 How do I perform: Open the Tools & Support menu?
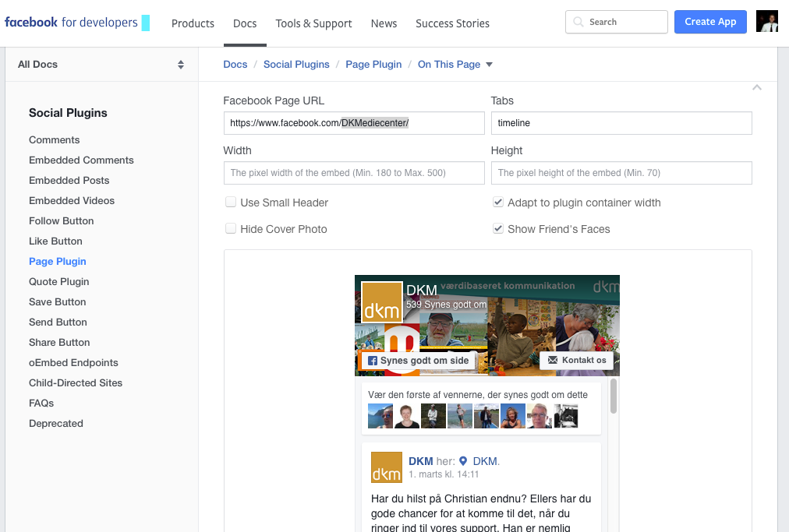(x=313, y=23)
